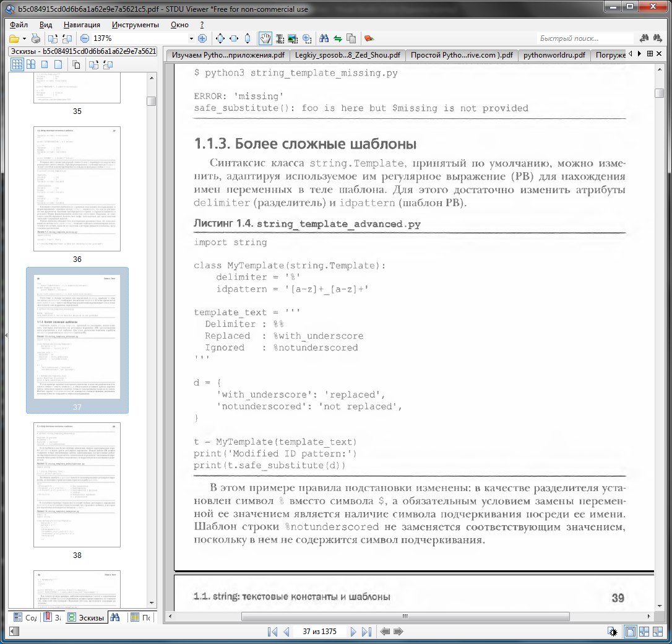Viewport: 672px width, 644px height.
Task: Find previous match with binoculars icon
Action: pos(644,38)
